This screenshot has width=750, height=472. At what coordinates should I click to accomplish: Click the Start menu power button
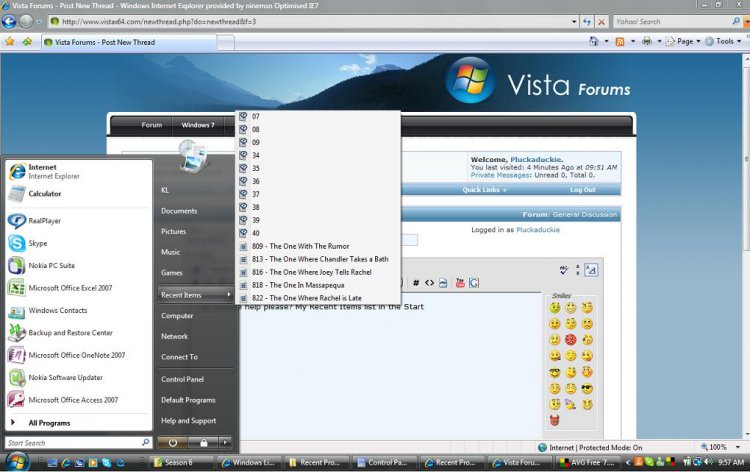[173, 443]
